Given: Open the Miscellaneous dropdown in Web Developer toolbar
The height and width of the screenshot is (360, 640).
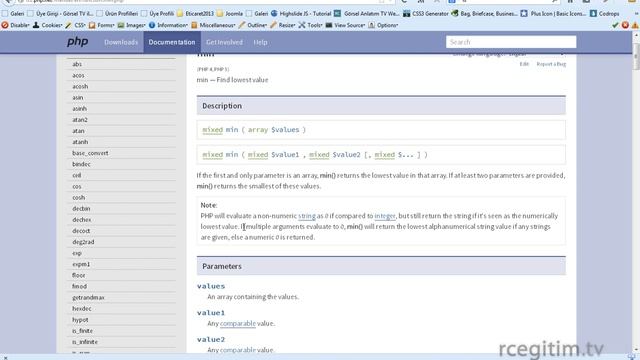Looking at the screenshot, I should [x=213, y=25].
